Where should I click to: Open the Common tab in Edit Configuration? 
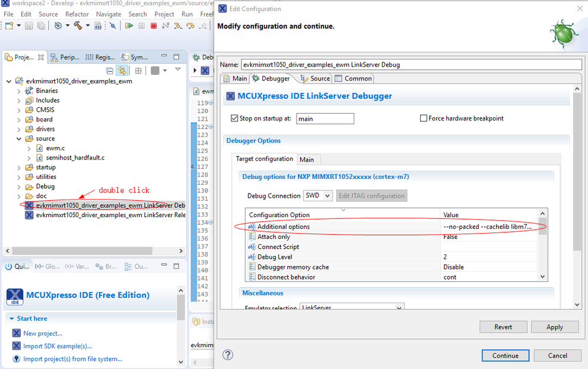coord(353,78)
